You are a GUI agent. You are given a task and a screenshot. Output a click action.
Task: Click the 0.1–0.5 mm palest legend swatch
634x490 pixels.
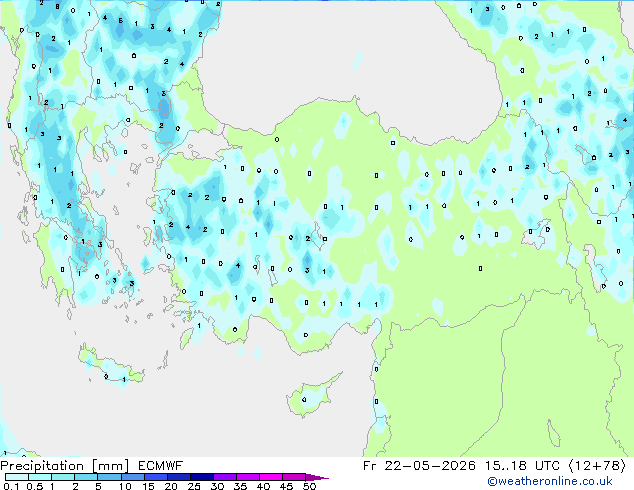click(17, 477)
